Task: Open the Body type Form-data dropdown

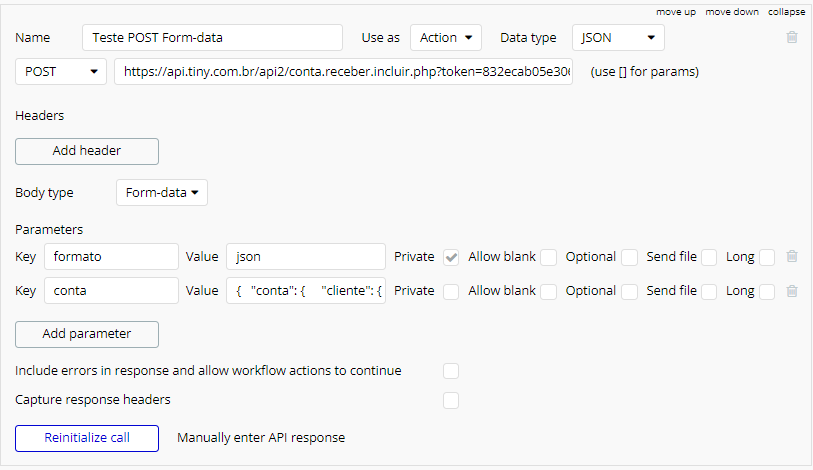Action: coord(162,192)
